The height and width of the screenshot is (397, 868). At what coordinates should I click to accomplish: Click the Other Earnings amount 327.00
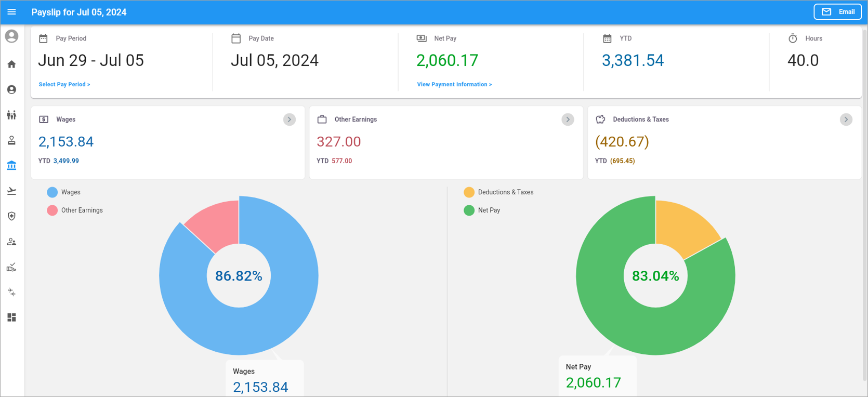[x=339, y=141]
